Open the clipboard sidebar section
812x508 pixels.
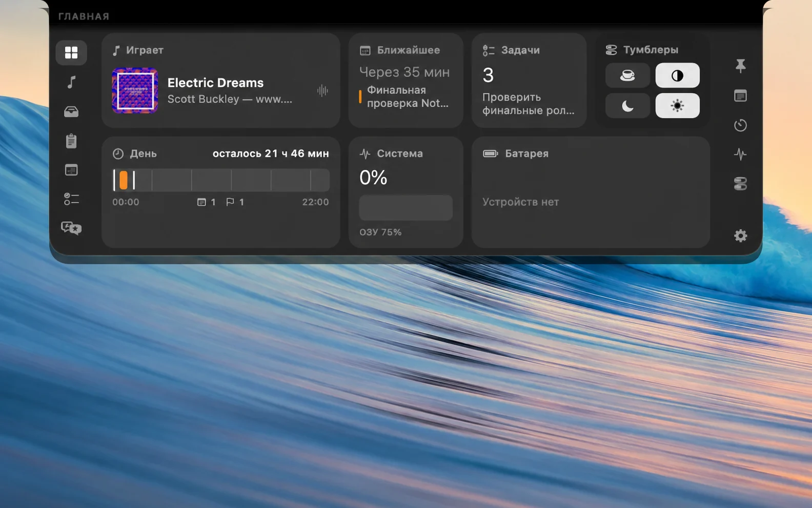[71, 141]
